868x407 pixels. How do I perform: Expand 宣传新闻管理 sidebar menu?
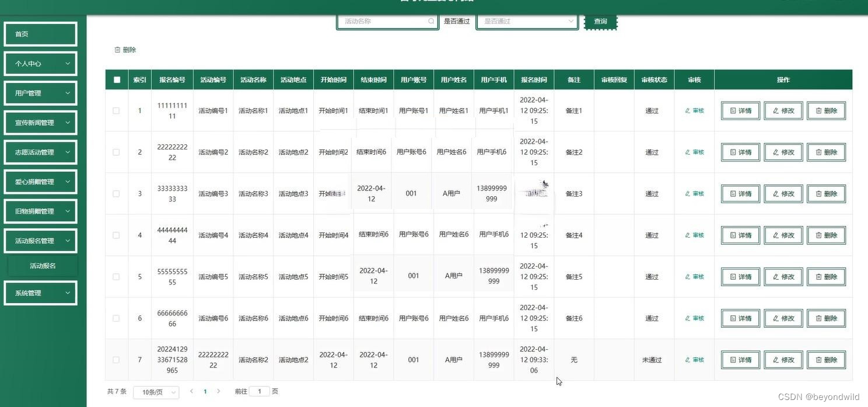pyautogui.click(x=40, y=123)
